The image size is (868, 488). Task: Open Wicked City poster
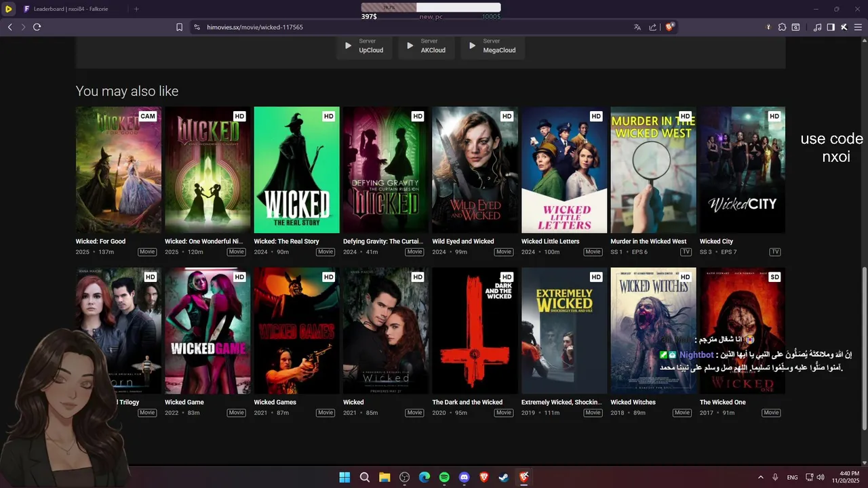click(743, 169)
